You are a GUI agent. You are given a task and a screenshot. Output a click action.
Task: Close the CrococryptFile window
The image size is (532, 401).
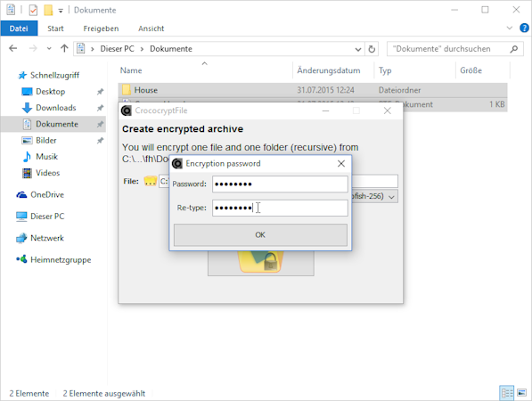tap(388, 110)
